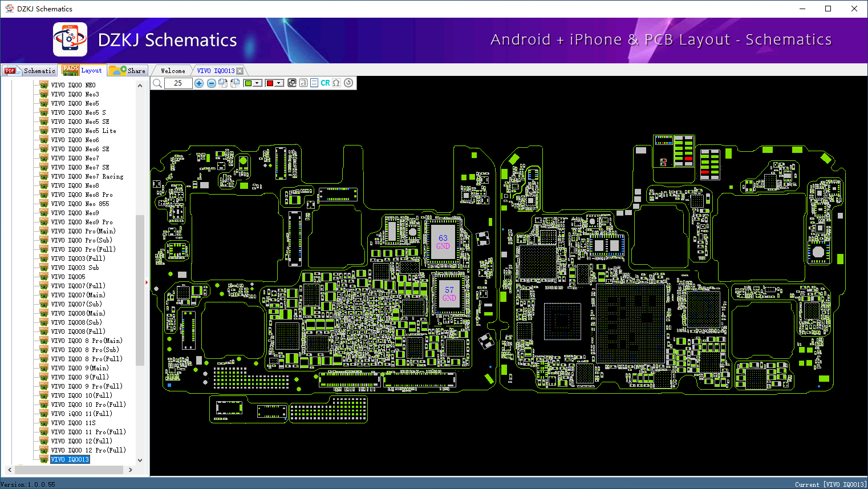Open VIVO IQOO7(Full) layout
Viewport: 868px width, 489px height.
[78, 286]
